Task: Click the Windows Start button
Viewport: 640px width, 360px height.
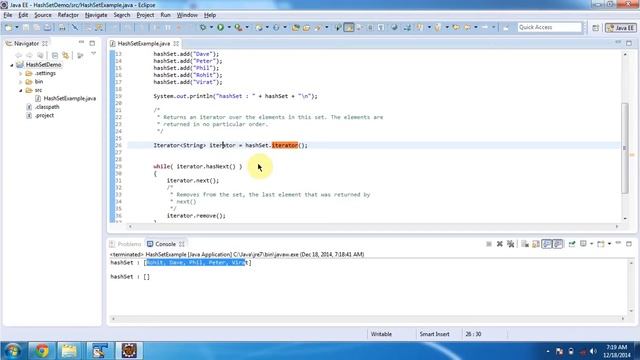Action: pyautogui.click(x=12, y=351)
